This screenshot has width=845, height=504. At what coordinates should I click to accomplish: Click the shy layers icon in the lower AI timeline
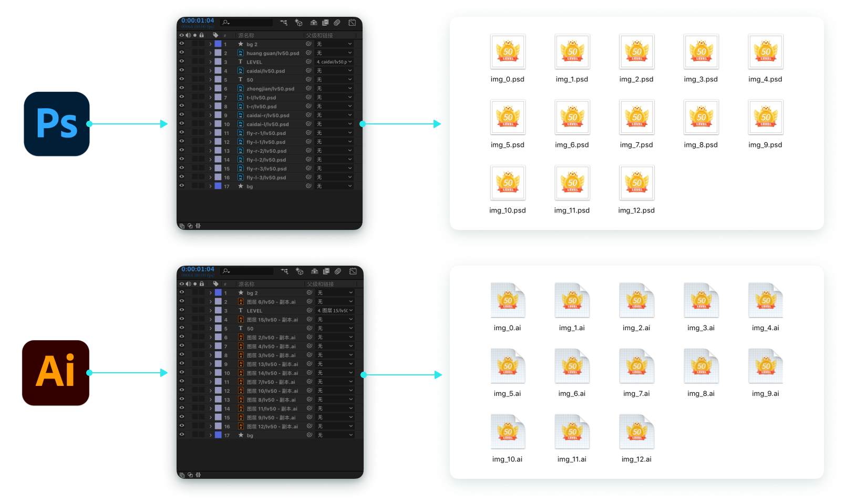(x=314, y=271)
